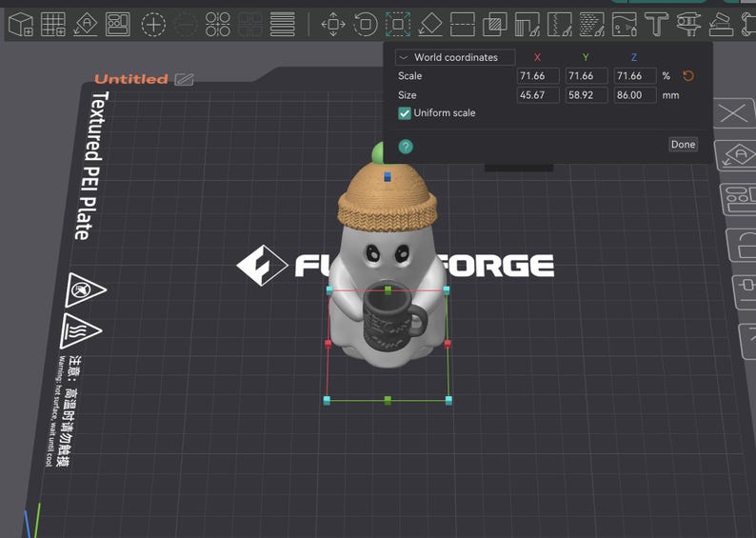756x538 pixels.
Task: Click the plate's X remove icon
Action: 734,113
